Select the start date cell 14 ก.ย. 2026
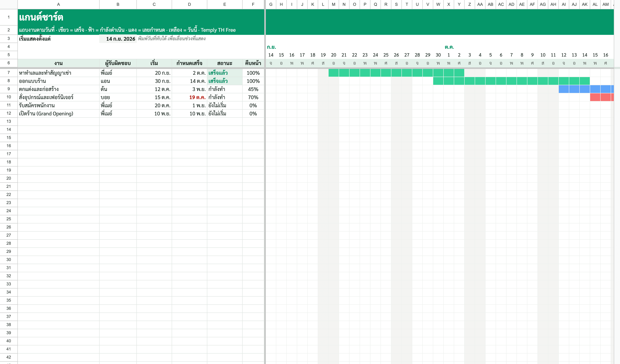The height and width of the screenshot is (364, 620). tap(118, 39)
